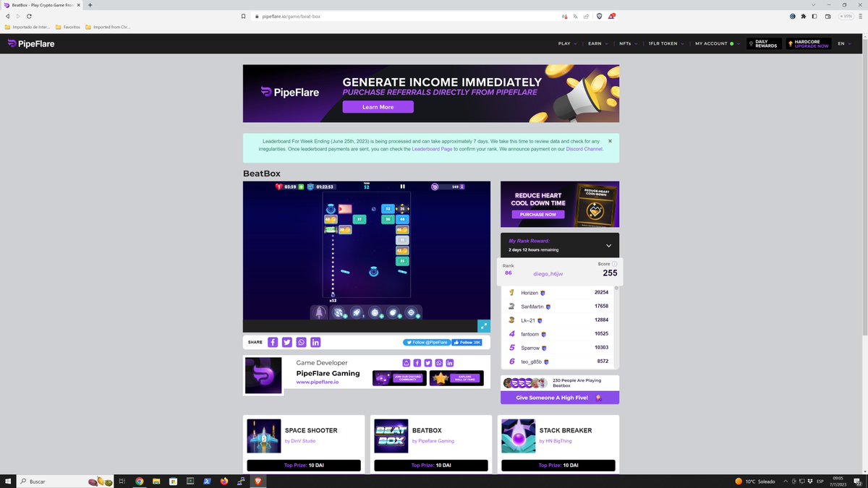Click PURCHASE NOW on heart cooldown ad
Screen dimensions: 868x488
point(538,215)
